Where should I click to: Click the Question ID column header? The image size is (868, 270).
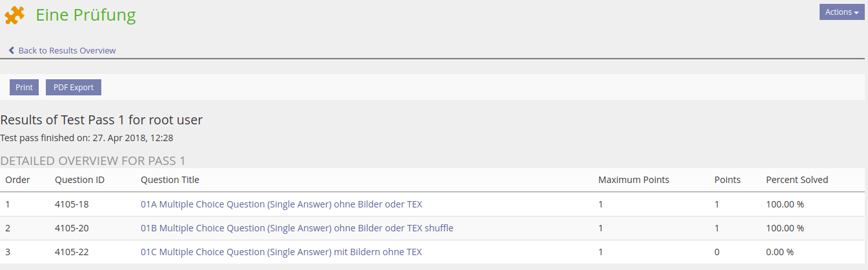pos(79,180)
